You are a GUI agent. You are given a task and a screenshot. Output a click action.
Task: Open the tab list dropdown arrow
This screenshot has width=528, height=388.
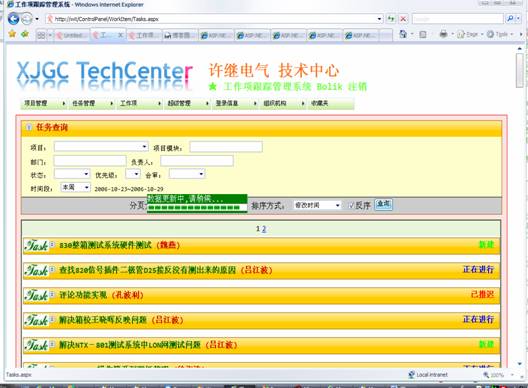tap(50, 35)
